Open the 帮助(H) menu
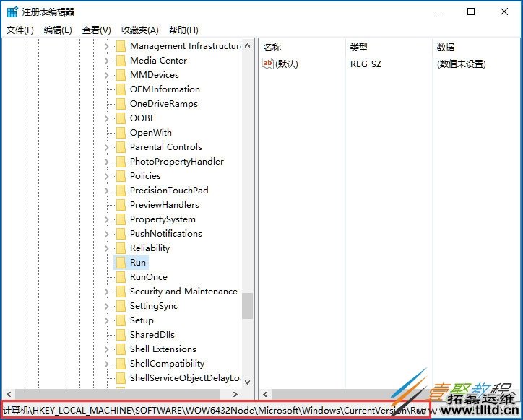 click(183, 30)
